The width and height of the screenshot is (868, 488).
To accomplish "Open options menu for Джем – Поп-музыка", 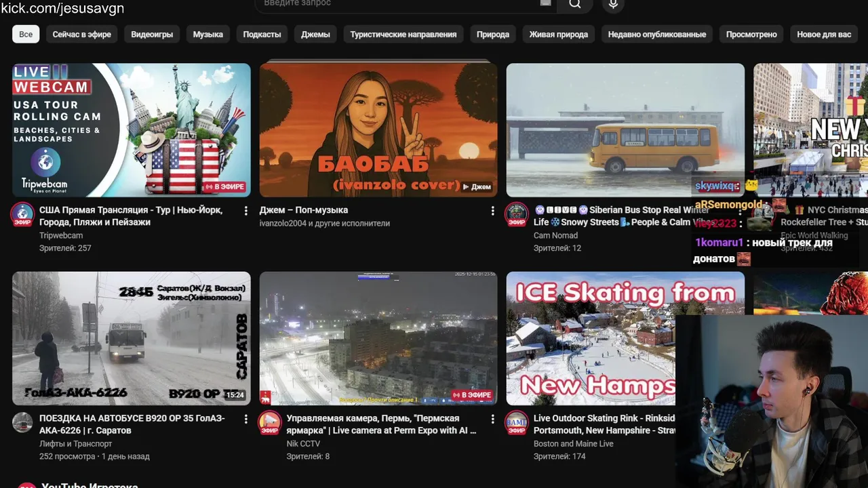I will click(493, 211).
